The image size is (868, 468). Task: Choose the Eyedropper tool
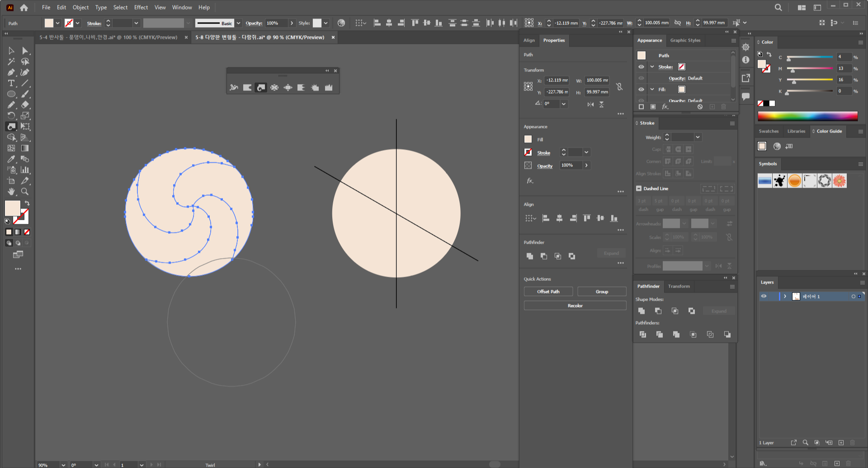click(x=11, y=159)
